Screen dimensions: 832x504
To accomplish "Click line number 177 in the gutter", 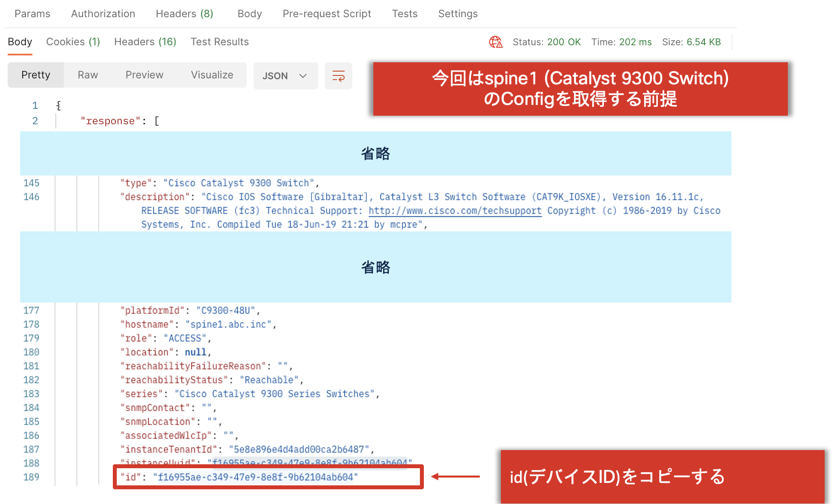I will click(x=31, y=311).
